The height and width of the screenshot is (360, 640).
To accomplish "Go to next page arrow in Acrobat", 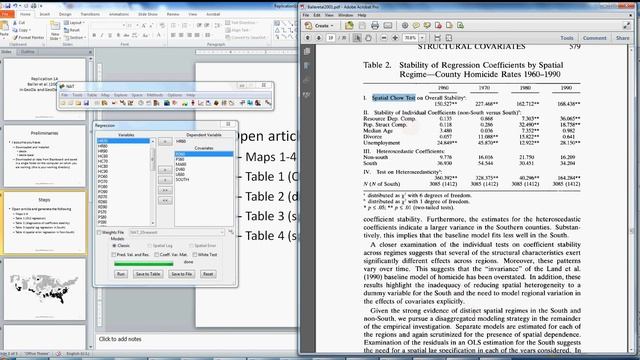I will click(318, 38).
